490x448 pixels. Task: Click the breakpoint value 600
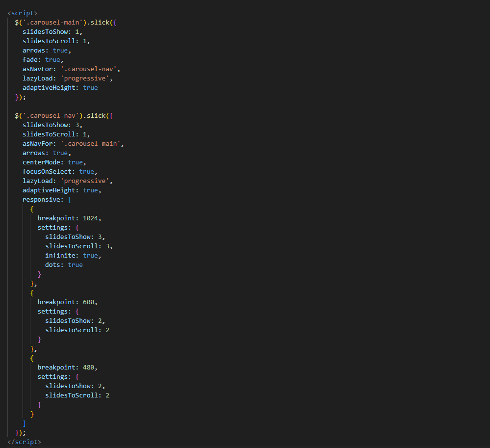tap(90, 302)
